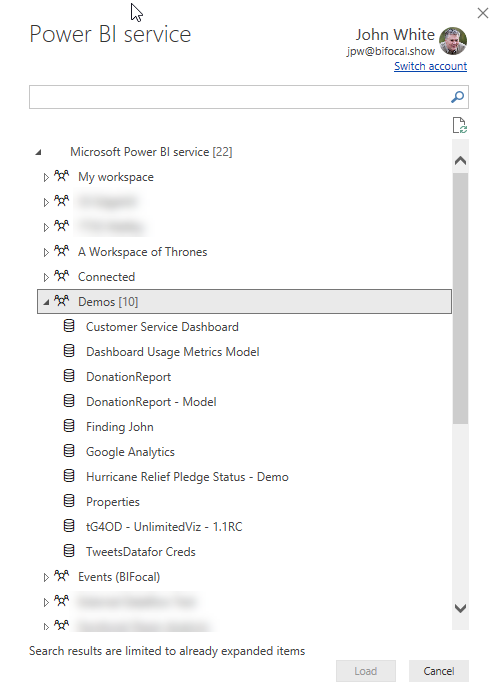Viewport: 499px width, 699px height.
Task: Click the Switch account link
Action: point(430,66)
